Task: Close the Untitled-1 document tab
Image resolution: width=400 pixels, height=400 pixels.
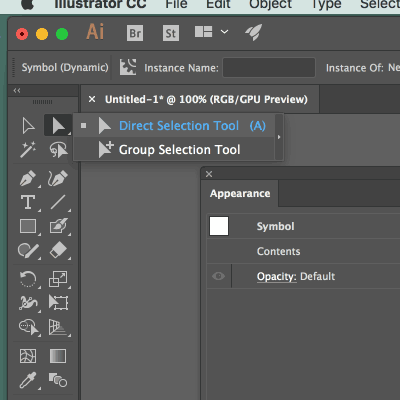Action: (x=92, y=99)
